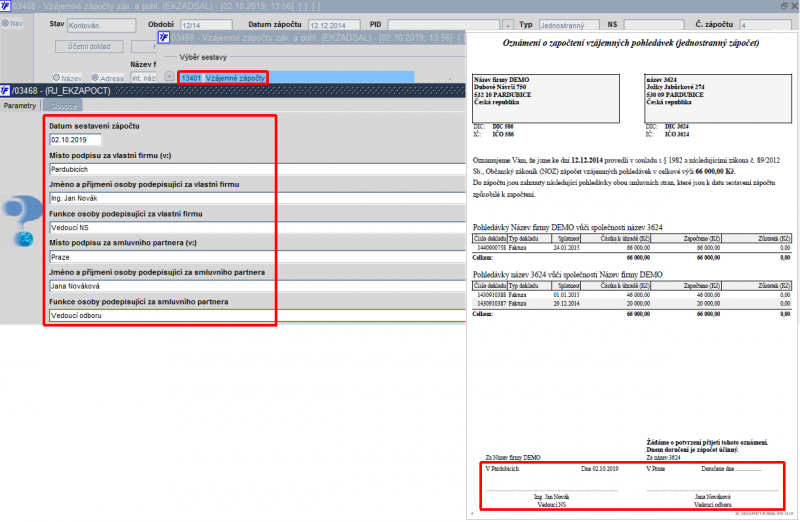800x522 pixels.
Task: Edit the Ing. Jan Novák name field
Action: pyautogui.click(x=257, y=198)
